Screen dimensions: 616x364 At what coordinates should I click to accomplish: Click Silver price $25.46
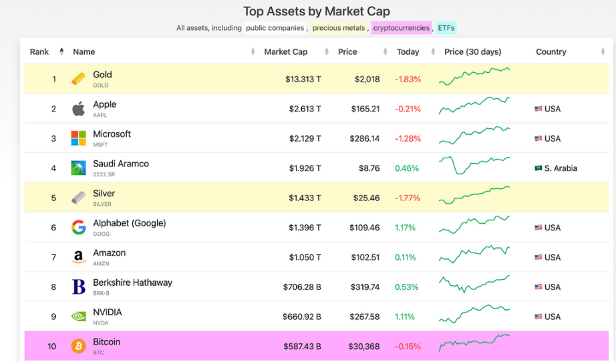tap(366, 198)
